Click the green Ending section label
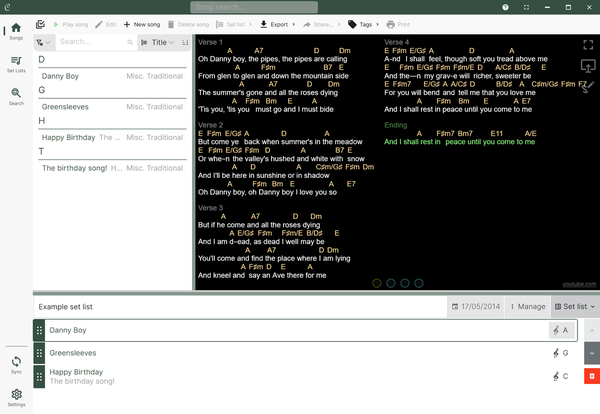 [396, 125]
